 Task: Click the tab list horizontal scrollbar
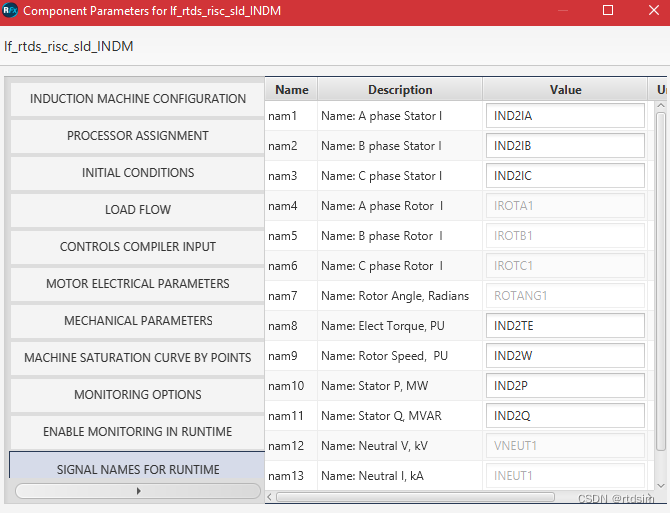coord(138,491)
